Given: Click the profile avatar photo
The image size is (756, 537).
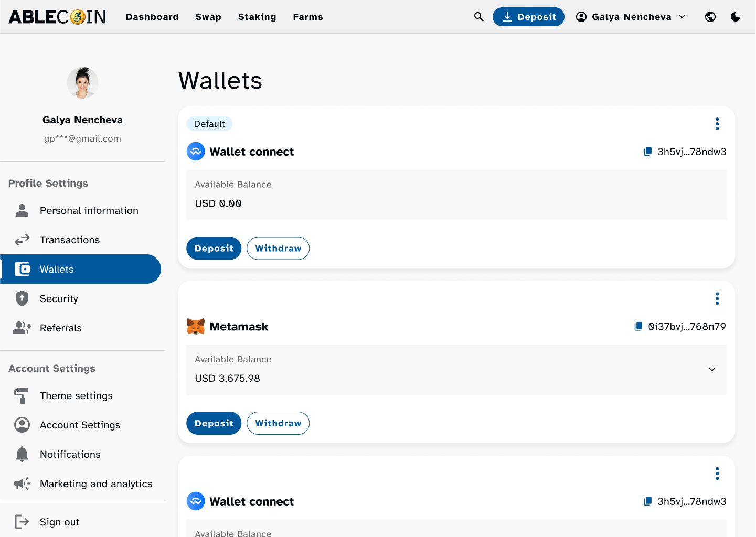Looking at the screenshot, I should pyautogui.click(x=82, y=83).
